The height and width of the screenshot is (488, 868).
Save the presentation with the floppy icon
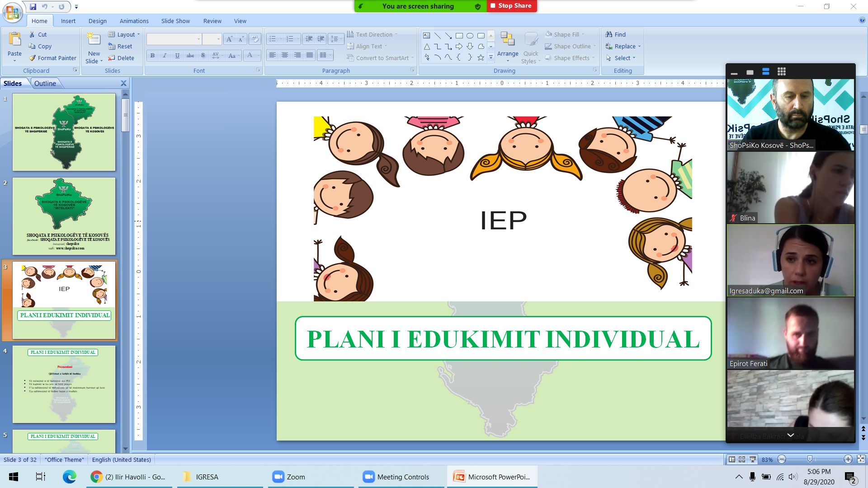(x=33, y=6)
